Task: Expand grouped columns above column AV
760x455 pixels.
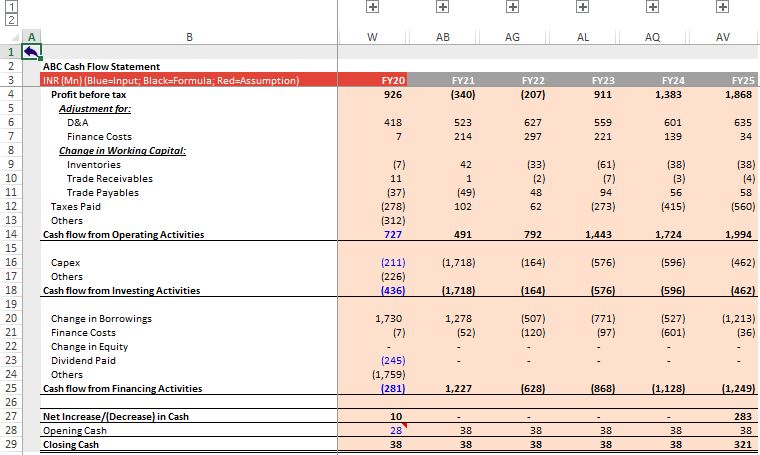Action: [723, 7]
